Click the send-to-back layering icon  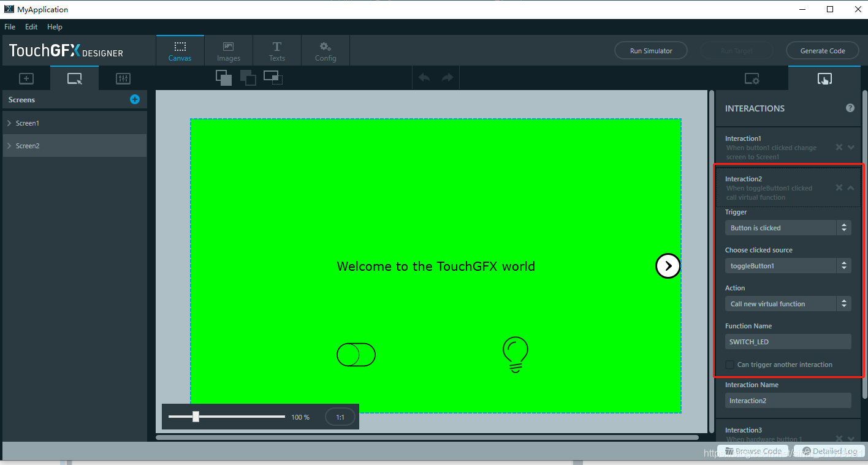point(248,77)
